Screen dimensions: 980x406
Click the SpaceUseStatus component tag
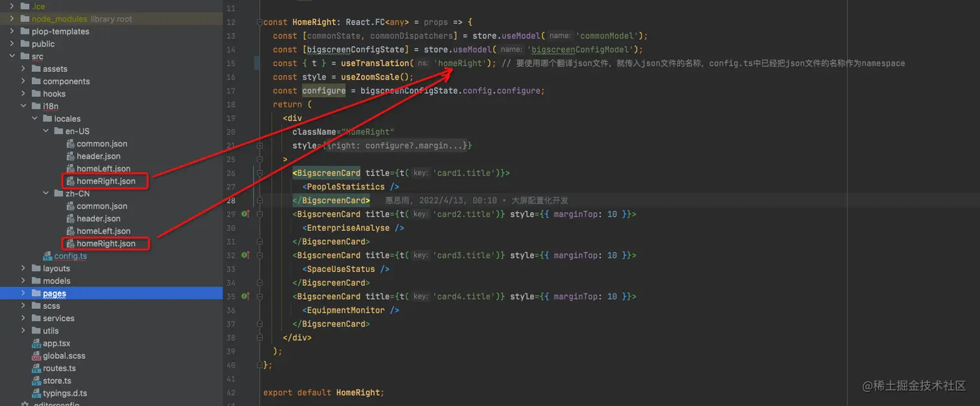346,269
